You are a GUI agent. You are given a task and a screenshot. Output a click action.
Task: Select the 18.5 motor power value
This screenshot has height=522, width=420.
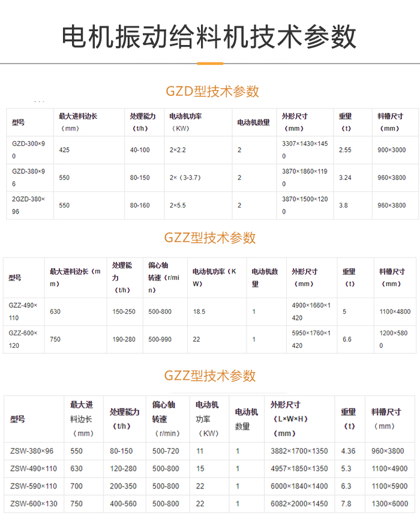(x=199, y=312)
